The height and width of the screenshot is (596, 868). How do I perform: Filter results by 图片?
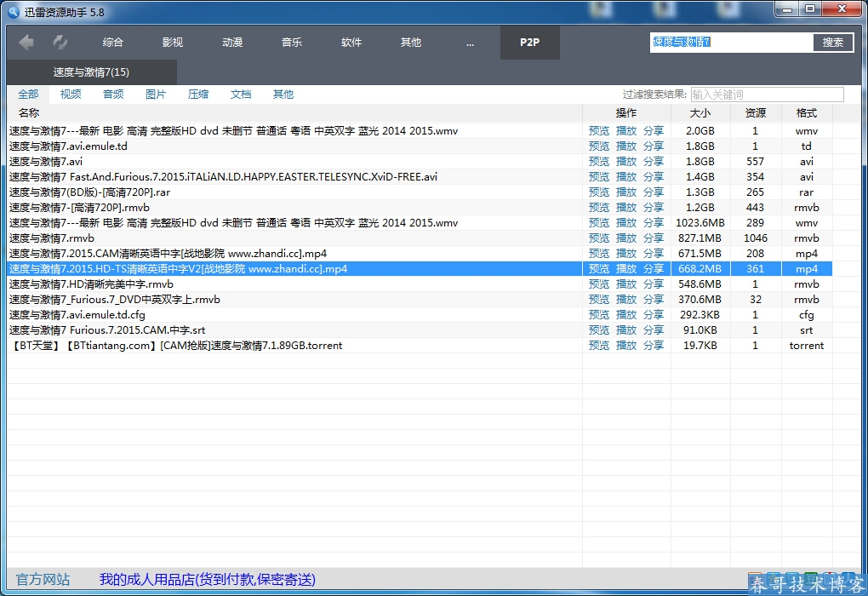tap(156, 95)
